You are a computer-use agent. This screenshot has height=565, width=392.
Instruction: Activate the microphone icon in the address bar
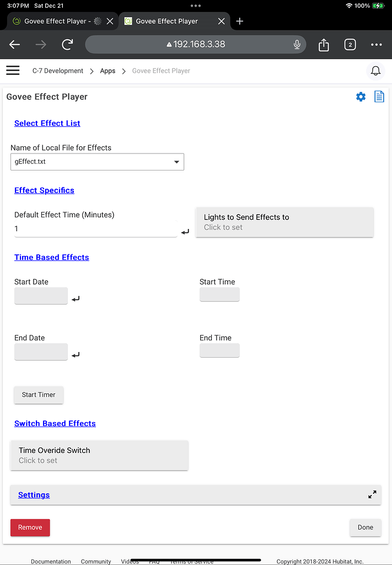pos(297,45)
